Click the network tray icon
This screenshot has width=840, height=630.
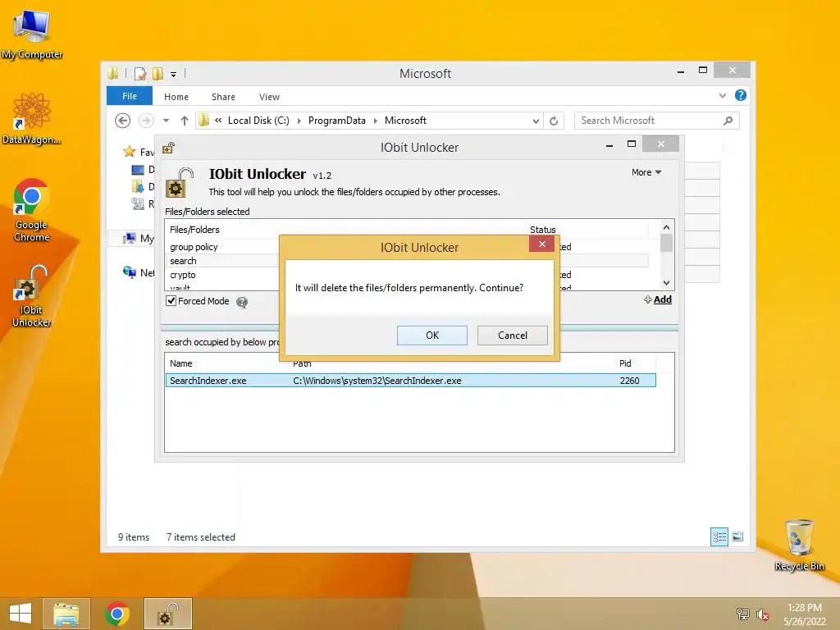[743, 614]
